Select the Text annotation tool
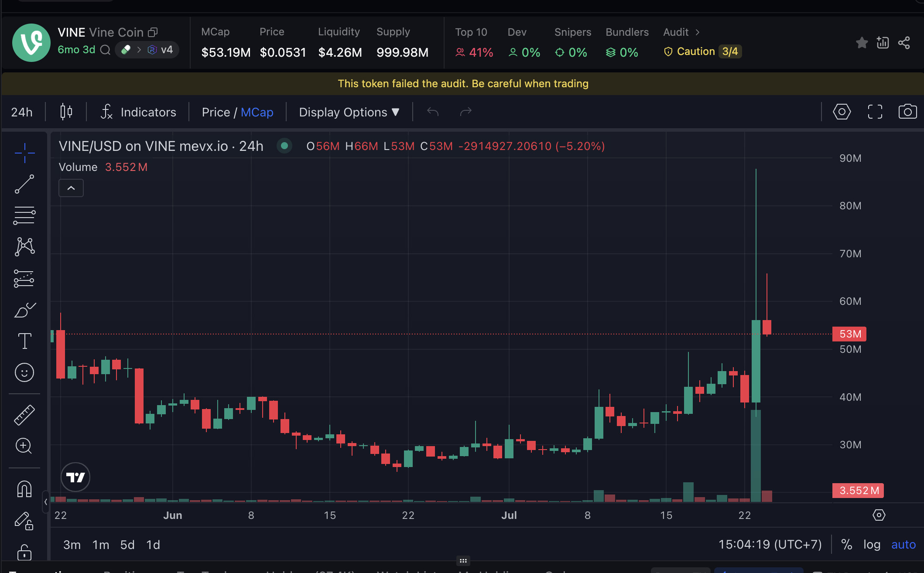Screen dimensions: 924x573 [24, 341]
